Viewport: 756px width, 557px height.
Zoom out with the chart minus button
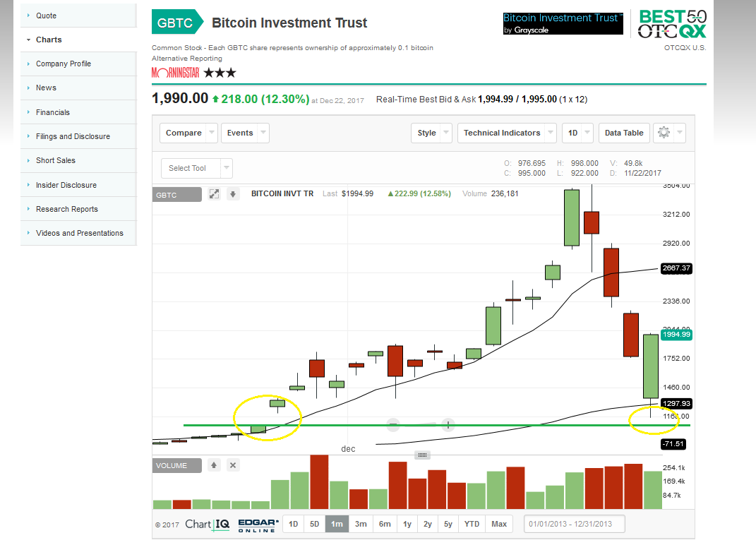[x=393, y=425]
